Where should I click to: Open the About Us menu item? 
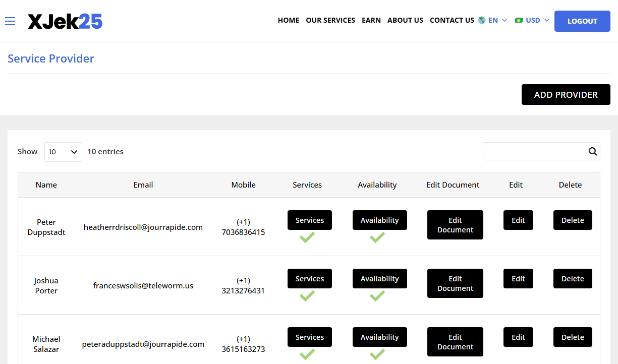[405, 21]
